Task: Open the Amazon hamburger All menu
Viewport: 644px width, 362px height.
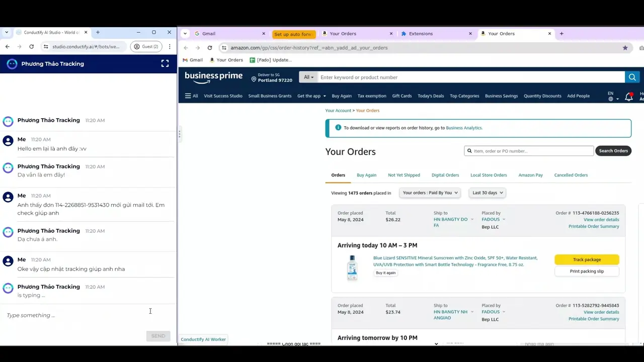Action: (x=191, y=96)
